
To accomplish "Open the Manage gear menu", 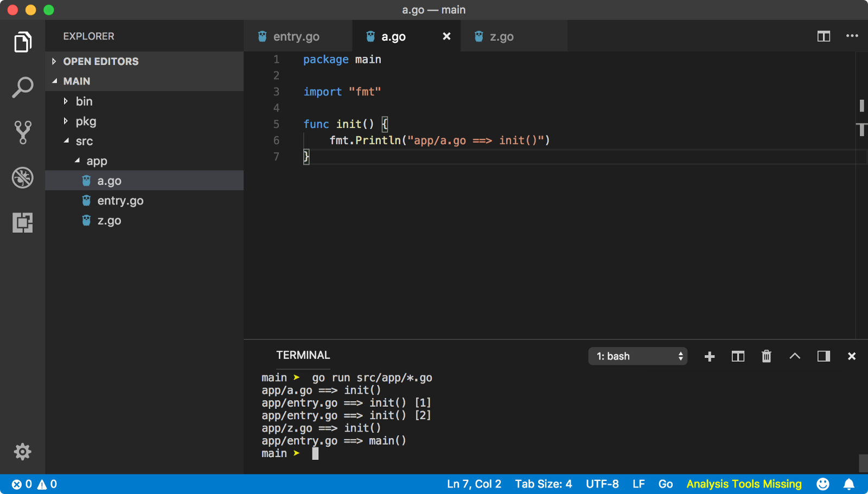I will point(22,451).
